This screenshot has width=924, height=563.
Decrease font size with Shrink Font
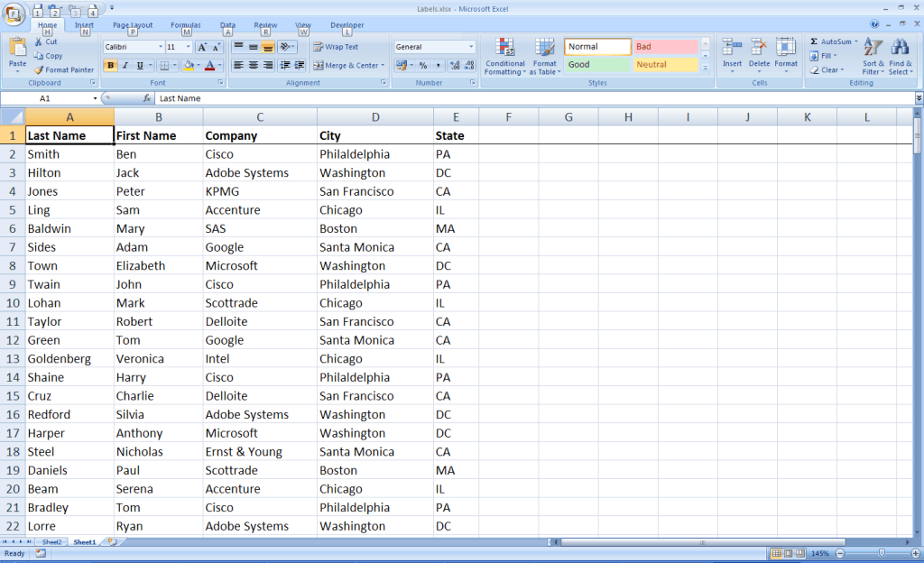[217, 47]
